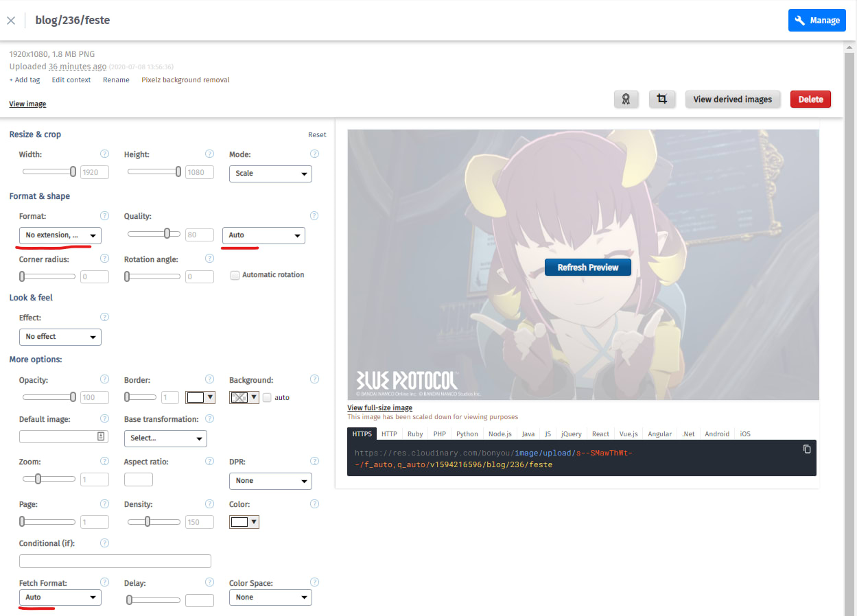Click the Default image input field

click(64, 436)
